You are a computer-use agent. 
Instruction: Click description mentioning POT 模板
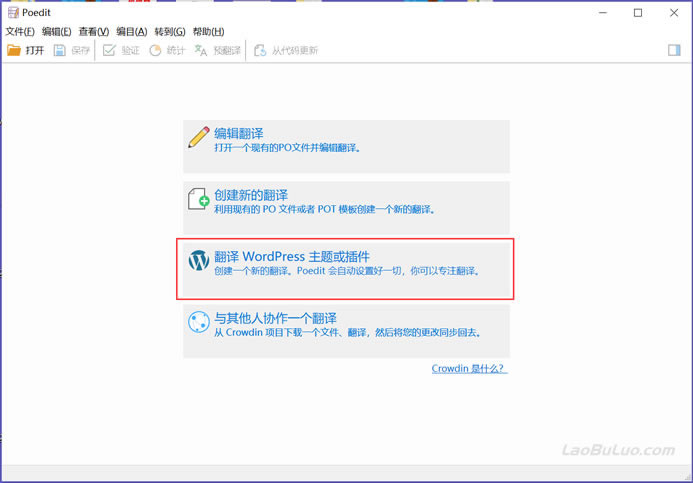click(325, 209)
